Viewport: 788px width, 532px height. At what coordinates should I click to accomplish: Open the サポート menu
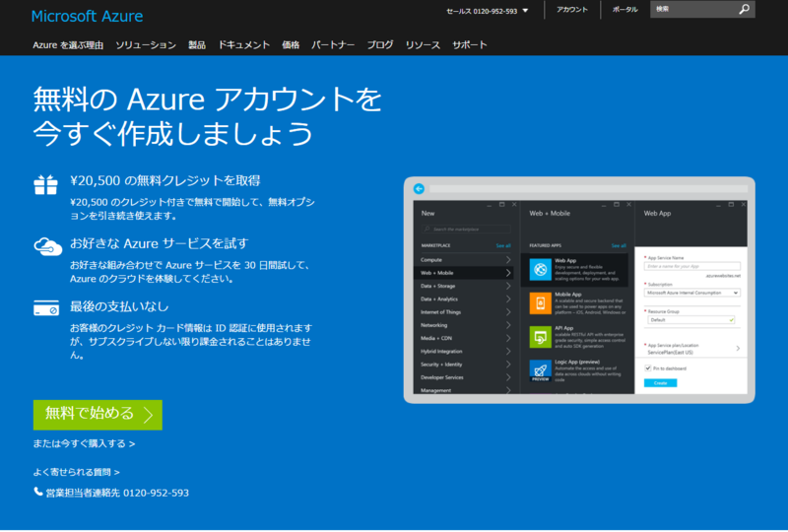tap(470, 45)
